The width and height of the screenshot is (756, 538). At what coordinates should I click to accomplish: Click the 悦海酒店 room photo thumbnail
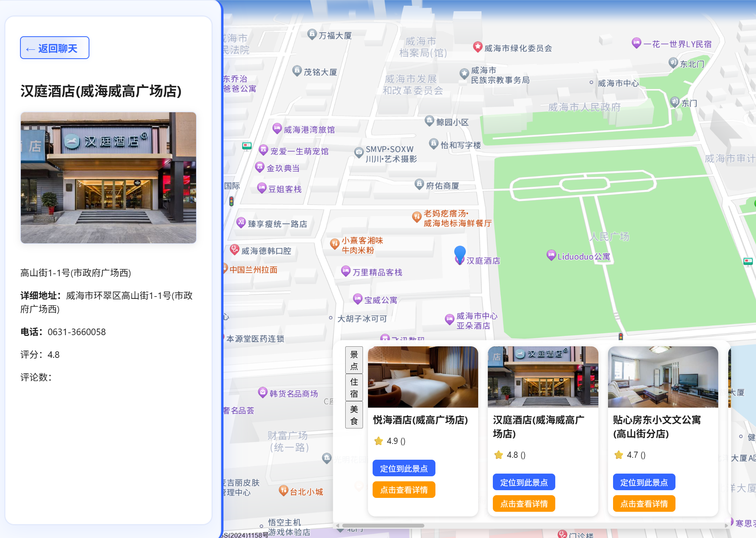click(x=423, y=377)
